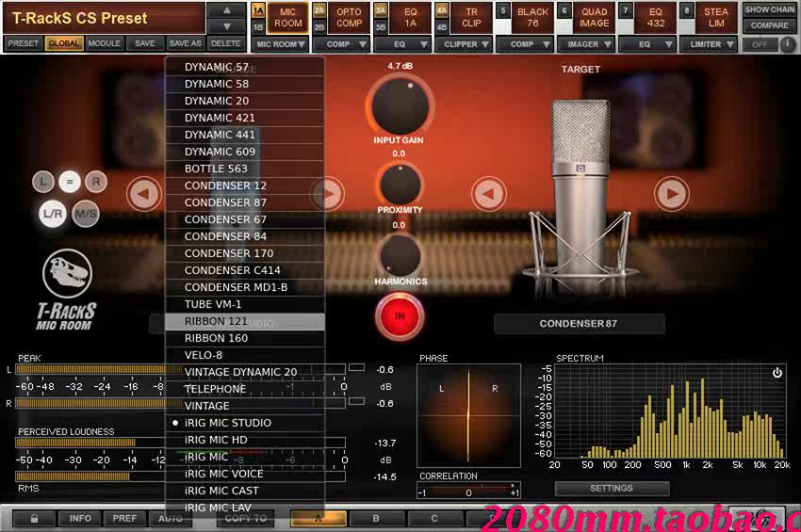
Task: Click the T-RackS CS Preset name display
Action: point(105,19)
